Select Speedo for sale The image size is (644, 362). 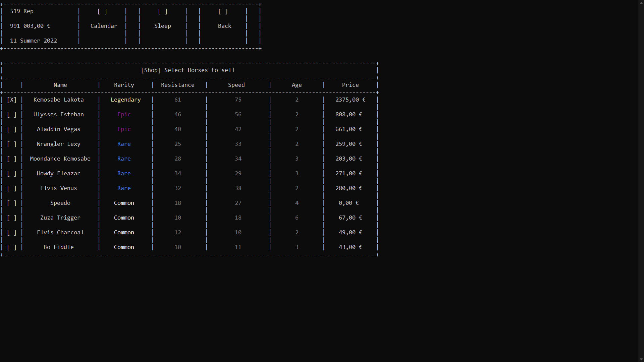click(x=12, y=203)
